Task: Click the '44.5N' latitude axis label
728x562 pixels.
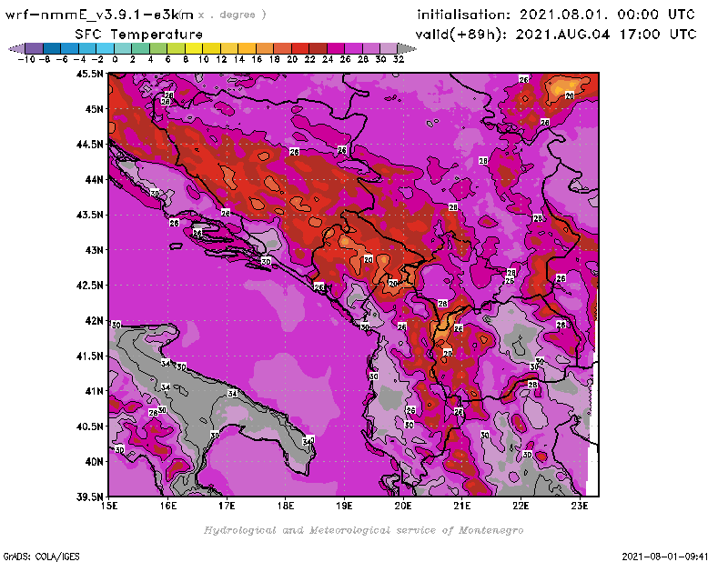Action: click(x=89, y=145)
